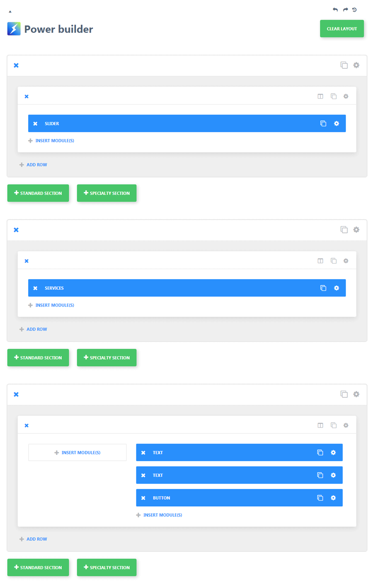The width and height of the screenshot is (373, 588).
Task: Open settings of the section containing Slider
Action: tap(356, 65)
